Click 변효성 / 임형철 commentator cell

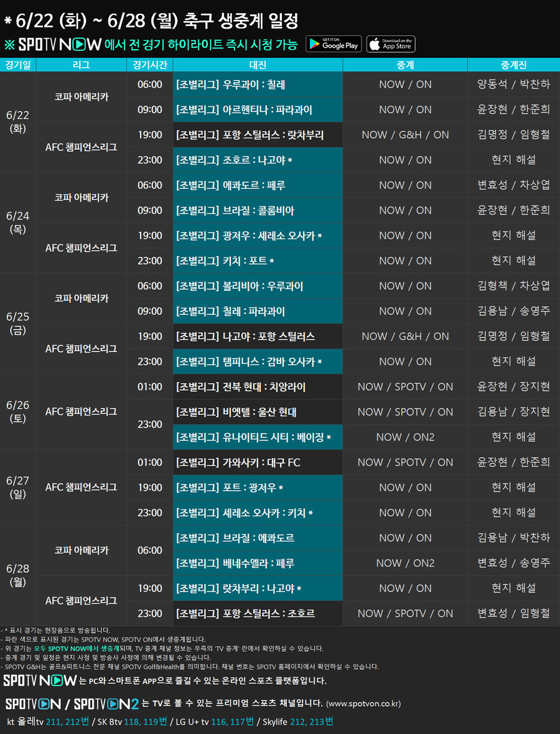pyautogui.click(x=514, y=614)
